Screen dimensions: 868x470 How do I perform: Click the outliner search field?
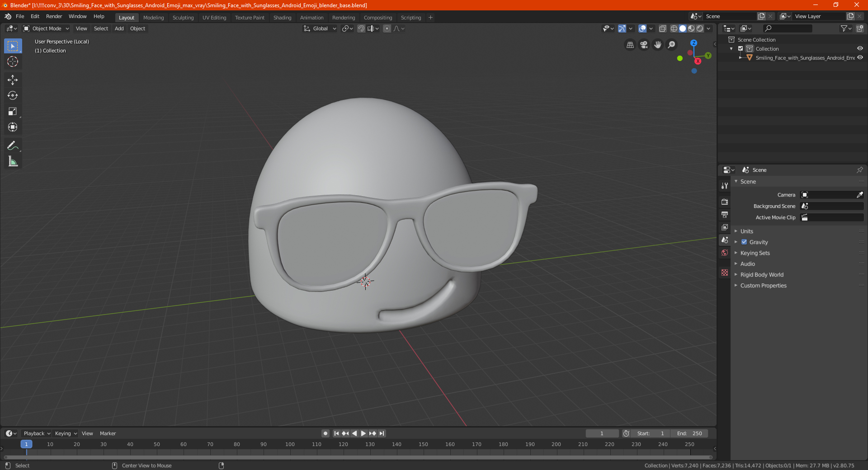click(x=788, y=28)
